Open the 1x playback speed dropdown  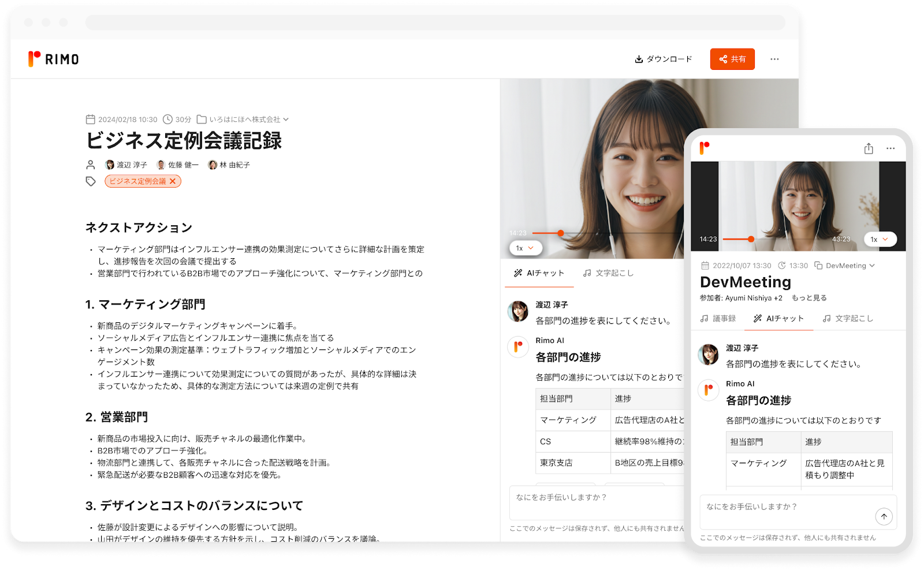pos(525,247)
